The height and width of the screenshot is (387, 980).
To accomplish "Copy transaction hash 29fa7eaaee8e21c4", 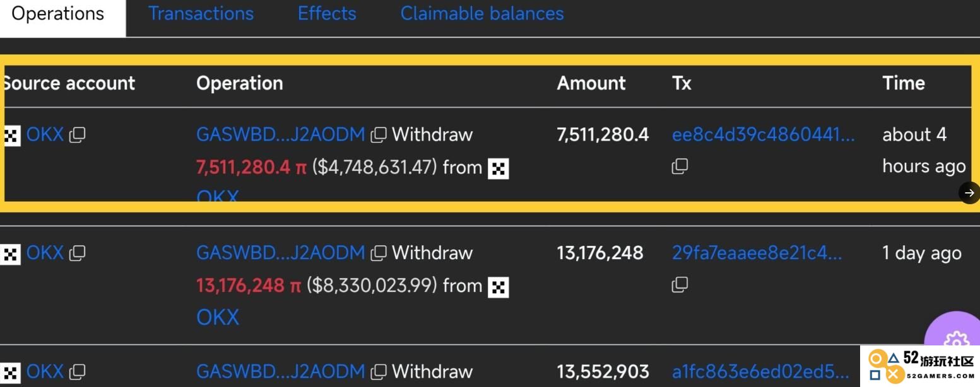I will [x=680, y=285].
